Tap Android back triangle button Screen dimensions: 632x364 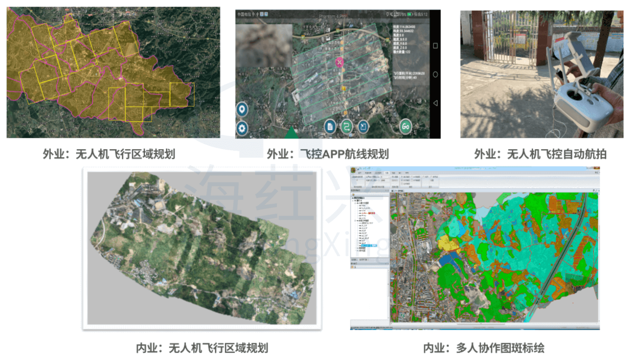[x=435, y=103]
